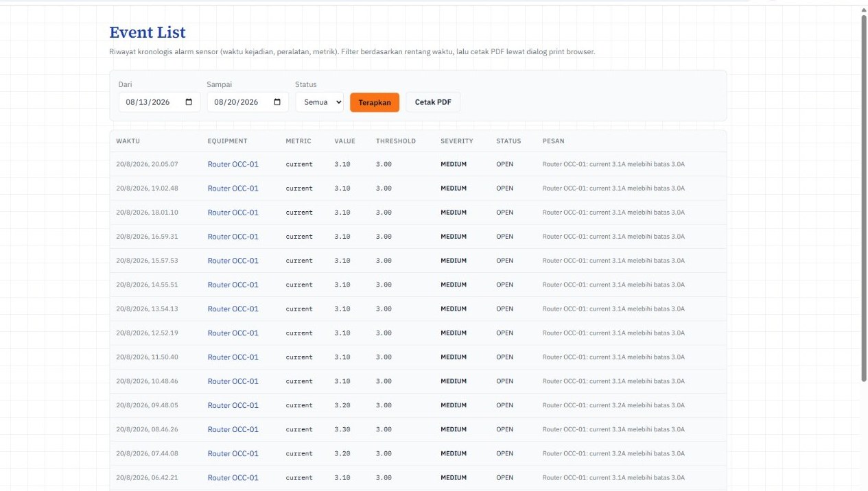Click the VALUE column header

pyautogui.click(x=345, y=141)
